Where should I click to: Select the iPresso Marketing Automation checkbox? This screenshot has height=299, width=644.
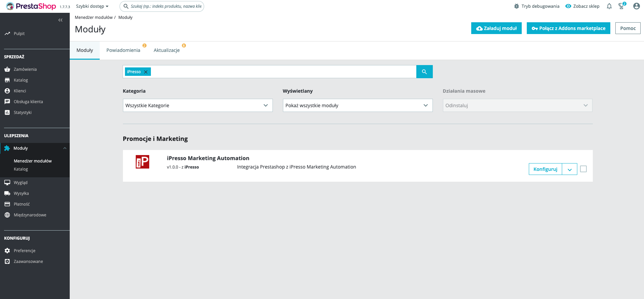[x=583, y=169]
